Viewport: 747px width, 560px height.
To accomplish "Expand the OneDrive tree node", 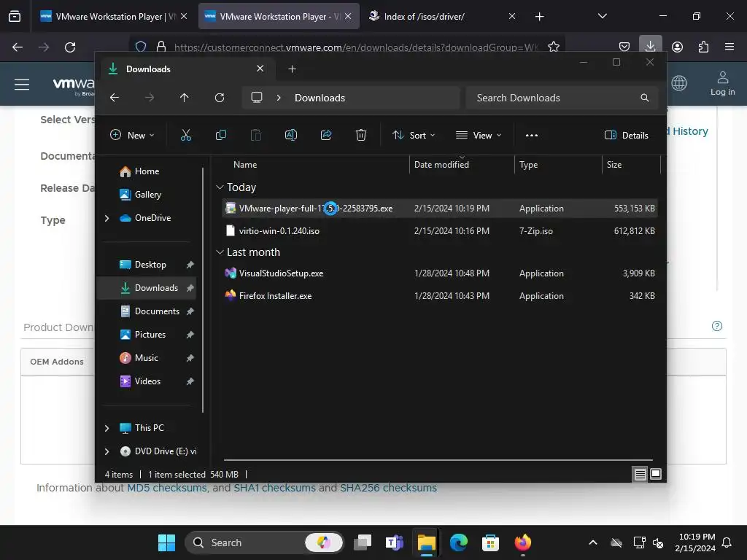I will point(107,218).
